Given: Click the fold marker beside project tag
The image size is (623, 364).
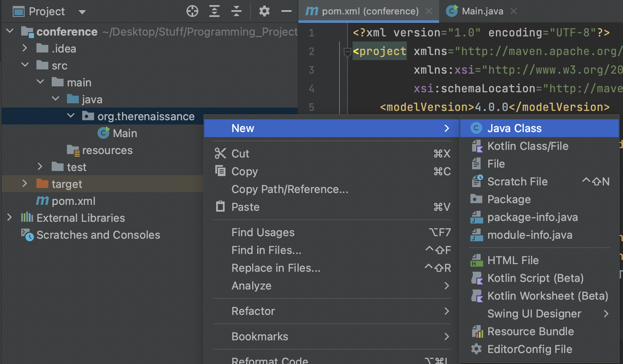Looking at the screenshot, I should (347, 52).
